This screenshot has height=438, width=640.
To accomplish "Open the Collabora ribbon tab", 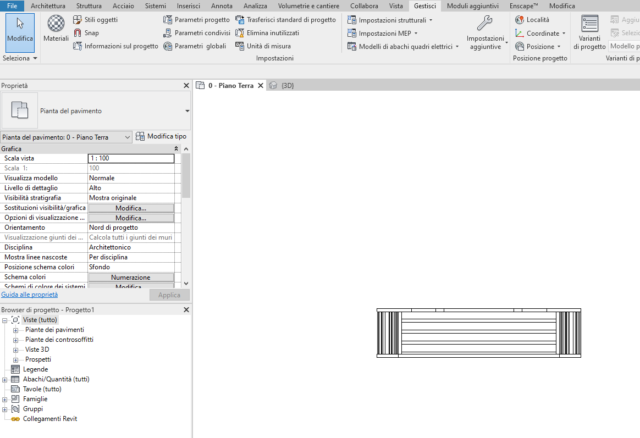I will click(x=364, y=6).
